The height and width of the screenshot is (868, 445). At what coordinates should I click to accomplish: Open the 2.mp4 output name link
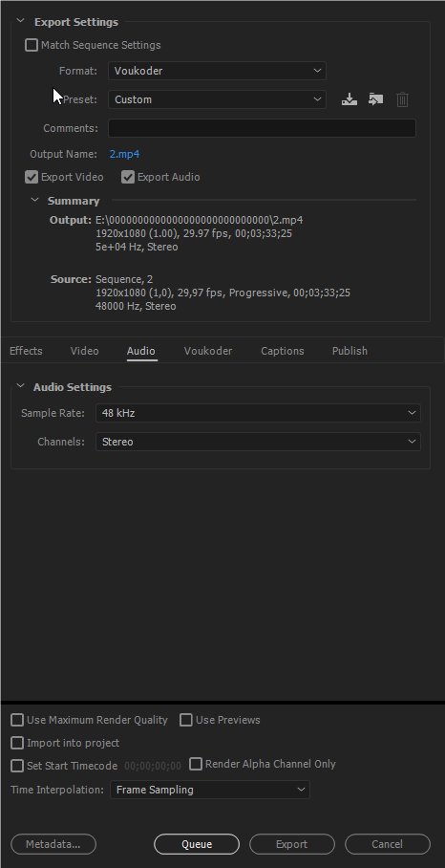point(124,155)
